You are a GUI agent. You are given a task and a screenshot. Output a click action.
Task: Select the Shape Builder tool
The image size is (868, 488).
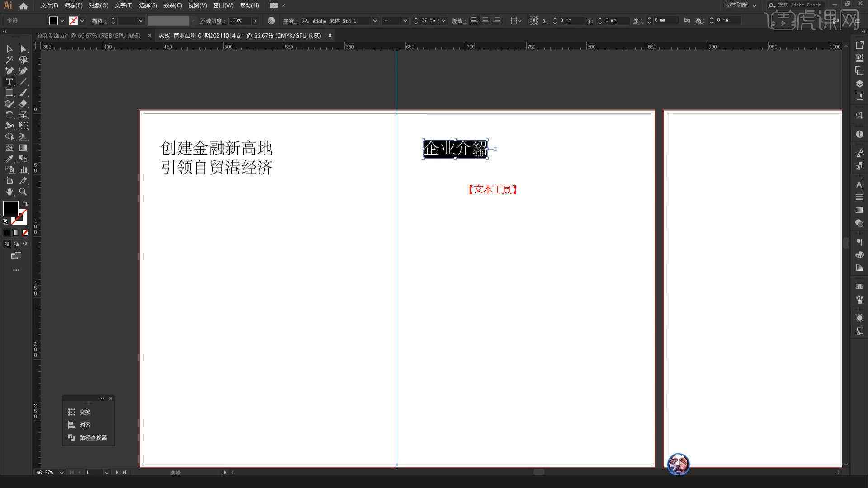[9, 137]
